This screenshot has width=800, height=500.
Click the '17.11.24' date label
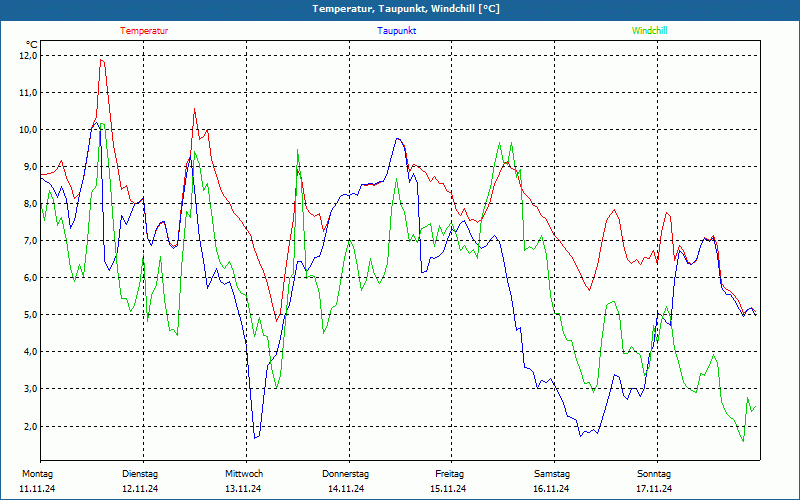[654, 489]
